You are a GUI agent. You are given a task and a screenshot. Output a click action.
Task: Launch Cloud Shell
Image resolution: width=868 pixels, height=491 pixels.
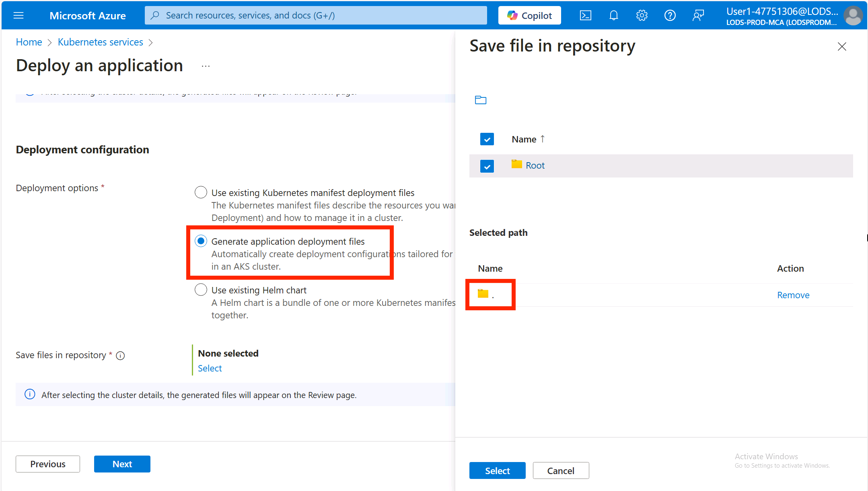pos(585,15)
